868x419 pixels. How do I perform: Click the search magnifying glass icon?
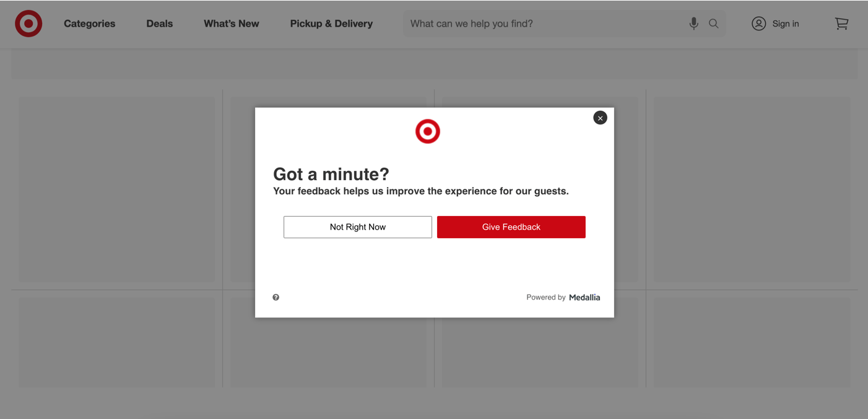[713, 23]
